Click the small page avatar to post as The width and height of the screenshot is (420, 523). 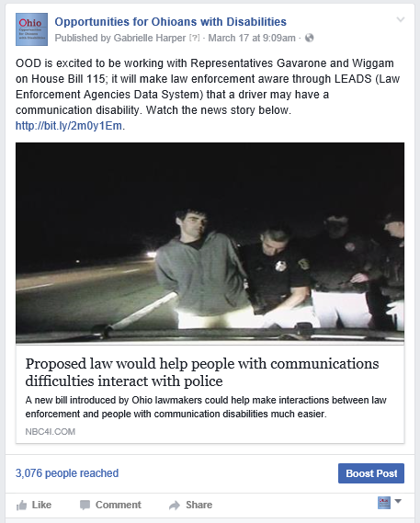click(384, 503)
